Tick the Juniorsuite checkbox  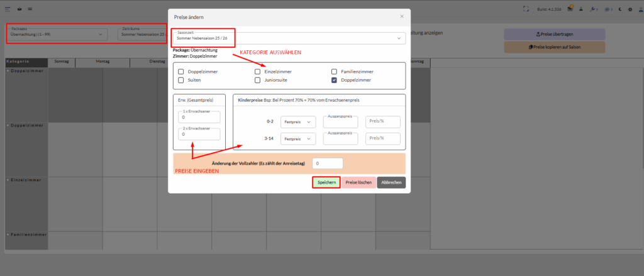(257, 80)
